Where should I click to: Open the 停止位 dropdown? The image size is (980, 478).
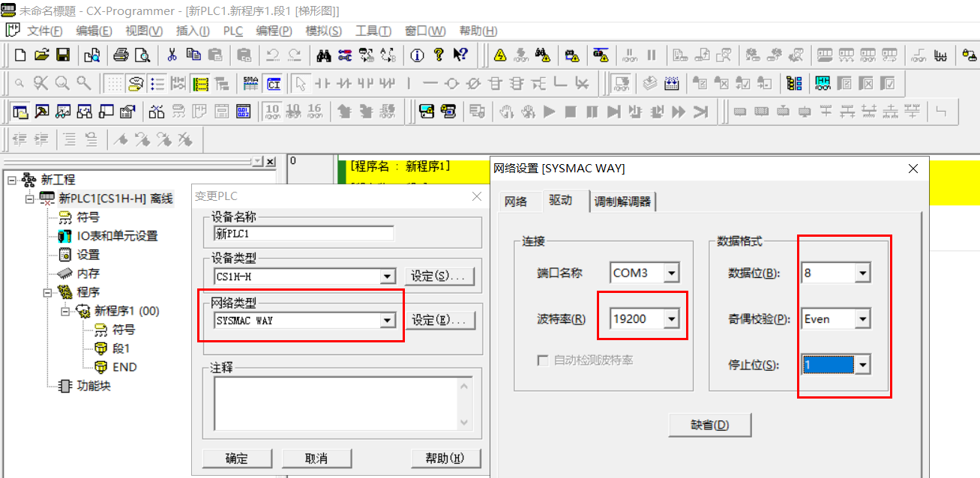click(863, 365)
